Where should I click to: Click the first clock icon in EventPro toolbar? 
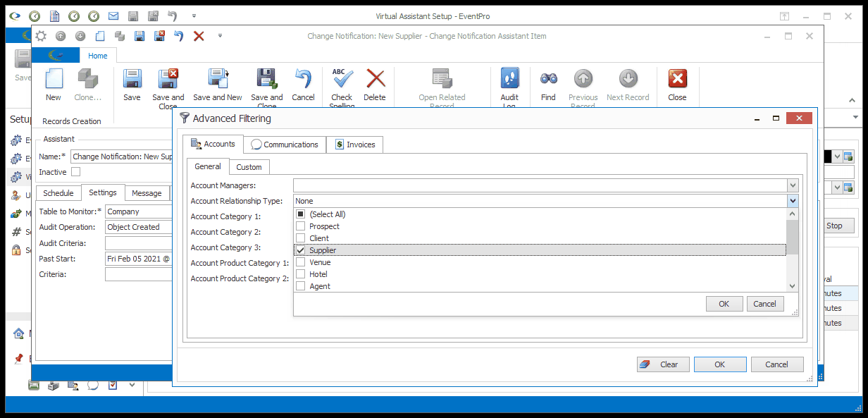(35, 16)
